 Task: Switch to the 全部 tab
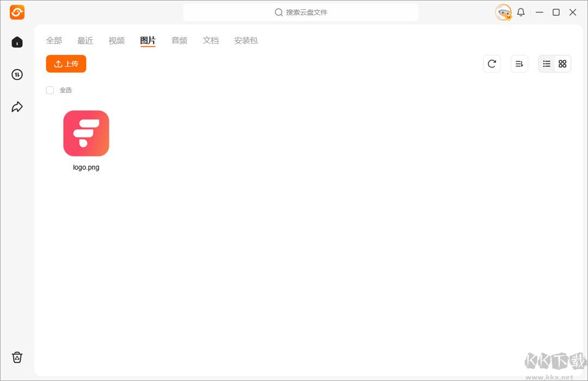54,40
